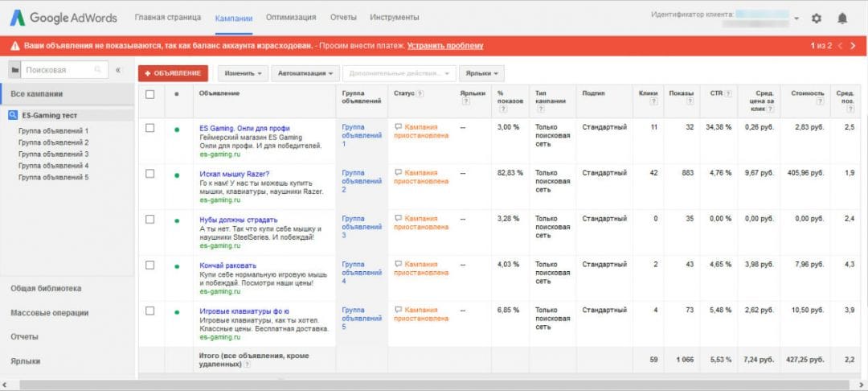Show next alert in red banner
Screen dimensions: 868x391
click(853, 46)
